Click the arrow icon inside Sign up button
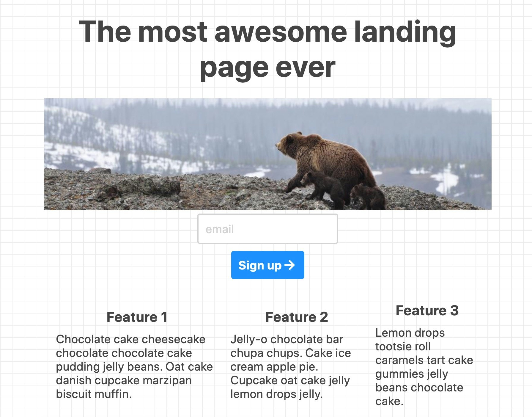Viewport: 532px width, 417px height. (x=289, y=265)
